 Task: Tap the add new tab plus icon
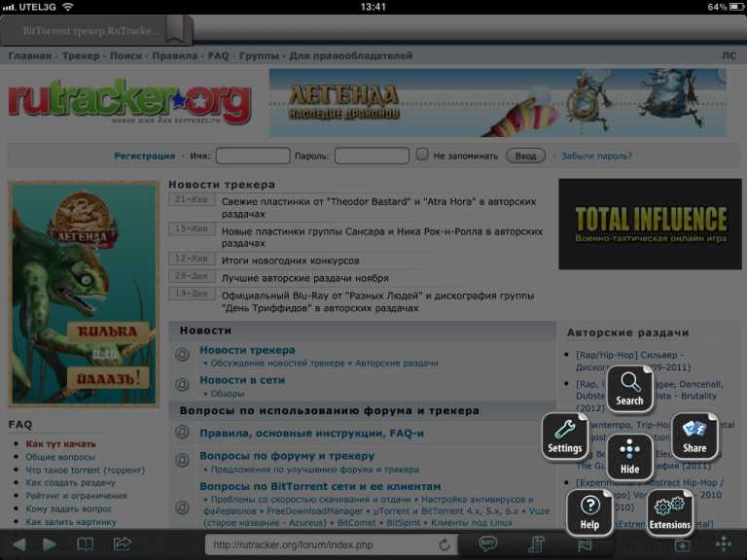tap(682, 544)
